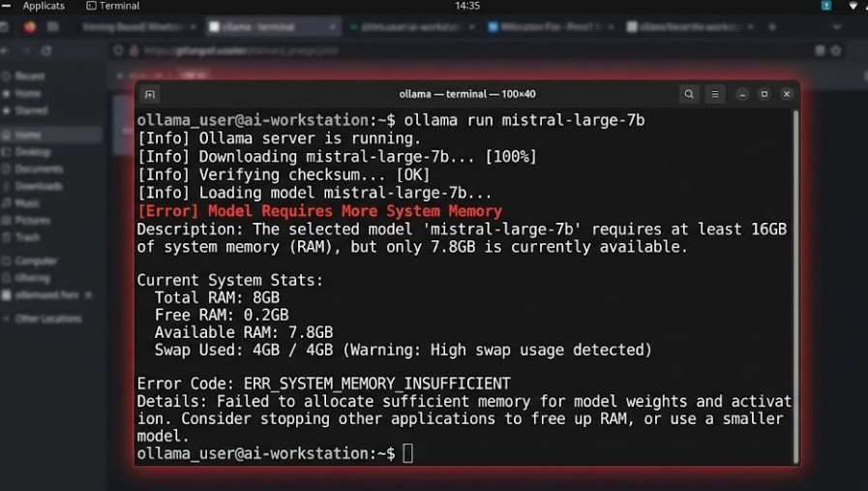
Task: Expand the browser tab list dropdown chevron
Action: pyautogui.click(x=837, y=26)
